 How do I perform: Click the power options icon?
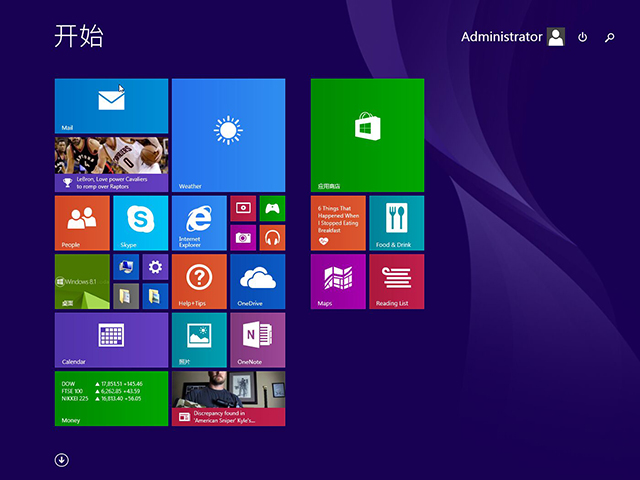pyautogui.click(x=582, y=37)
